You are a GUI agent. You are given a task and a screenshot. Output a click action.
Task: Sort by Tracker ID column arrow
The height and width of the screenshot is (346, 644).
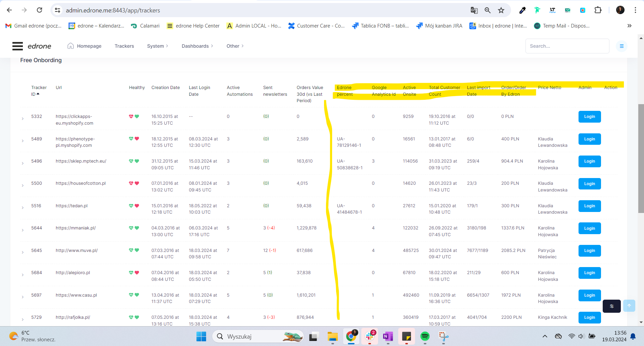[x=38, y=94]
